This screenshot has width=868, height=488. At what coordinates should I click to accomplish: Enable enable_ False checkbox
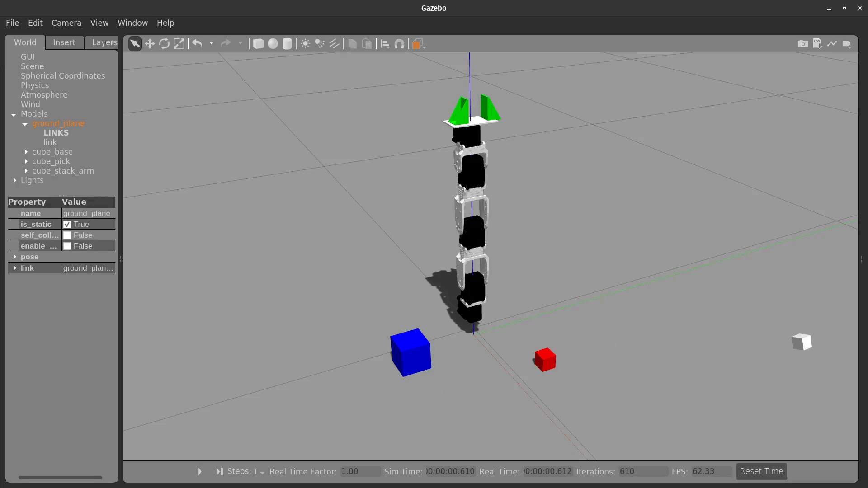pos(67,245)
